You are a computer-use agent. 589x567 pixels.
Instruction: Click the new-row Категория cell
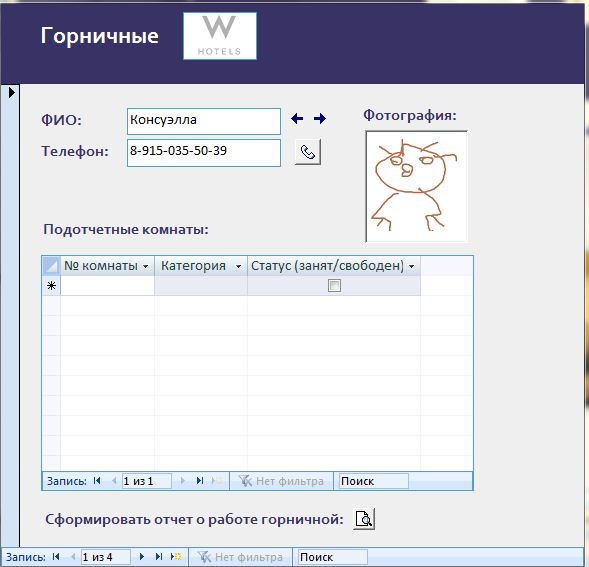coord(201,286)
